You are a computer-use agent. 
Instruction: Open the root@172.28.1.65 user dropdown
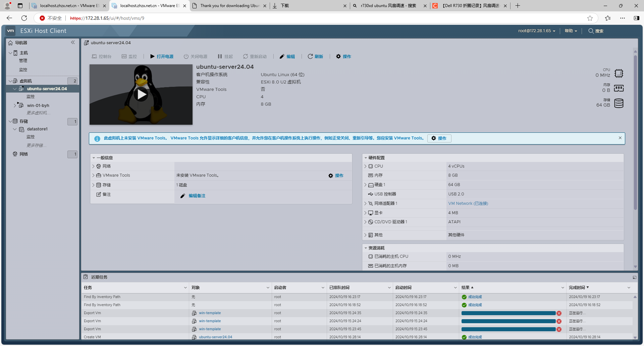click(x=536, y=31)
